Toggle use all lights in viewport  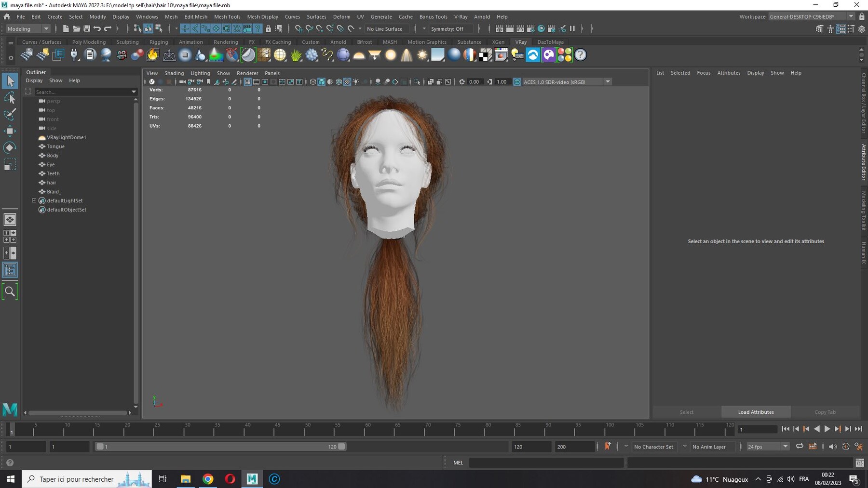tap(356, 82)
